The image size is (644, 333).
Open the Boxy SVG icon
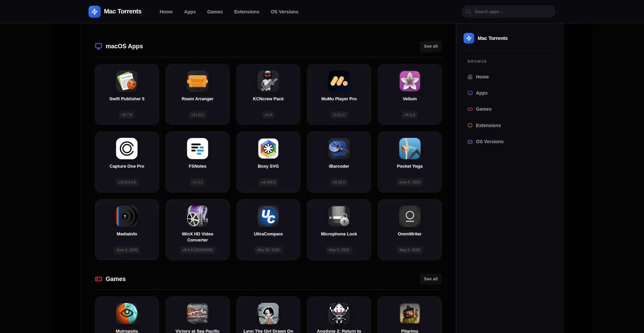[268, 149]
